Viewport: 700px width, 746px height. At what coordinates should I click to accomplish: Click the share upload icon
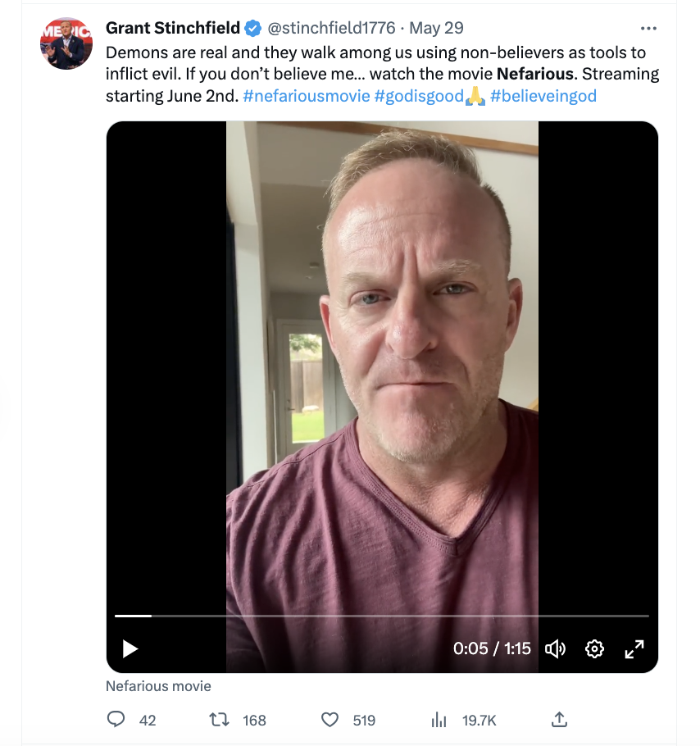pyautogui.click(x=559, y=720)
